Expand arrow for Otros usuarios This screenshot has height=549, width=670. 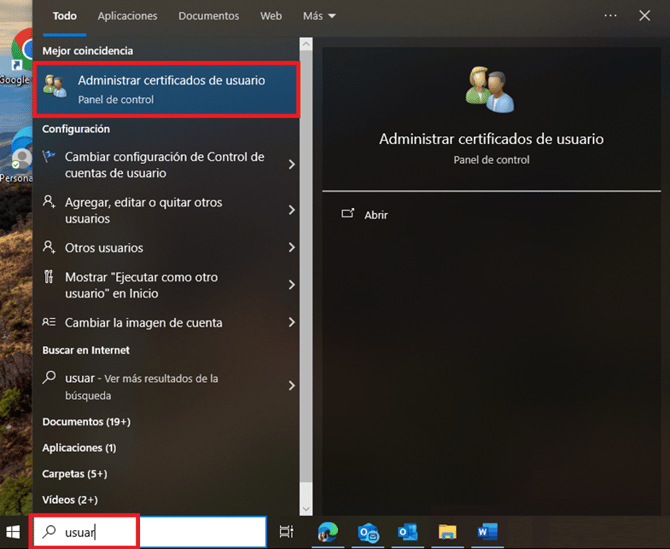coord(292,247)
